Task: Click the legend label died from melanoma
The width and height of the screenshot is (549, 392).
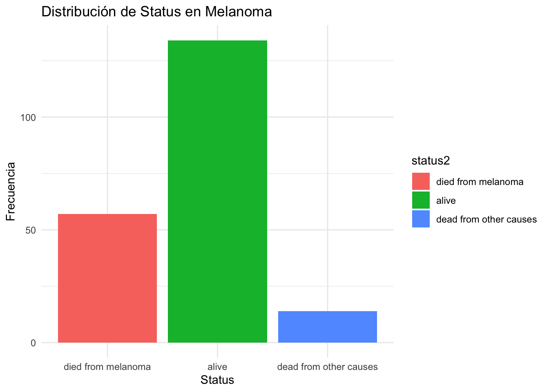Action: (x=480, y=182)
